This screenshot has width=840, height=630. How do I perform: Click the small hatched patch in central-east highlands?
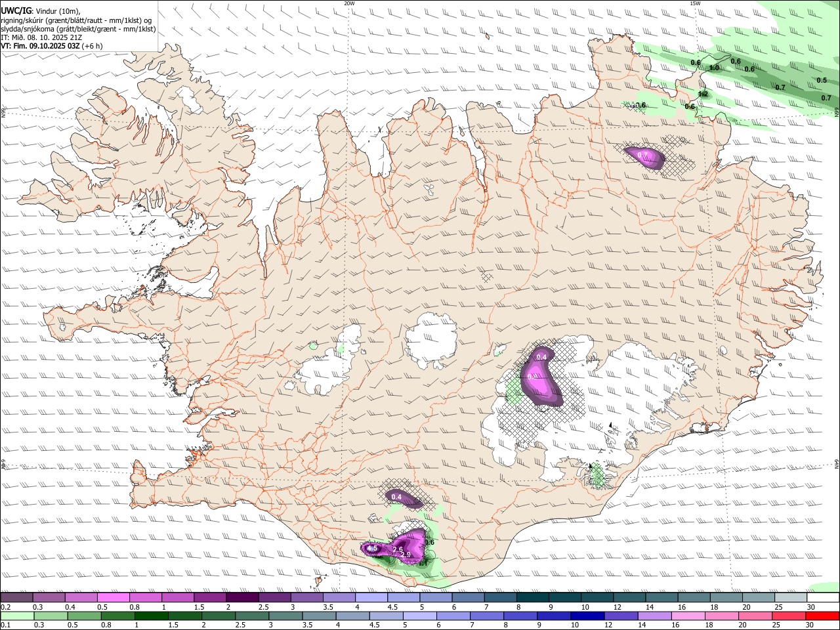(486, 277)
